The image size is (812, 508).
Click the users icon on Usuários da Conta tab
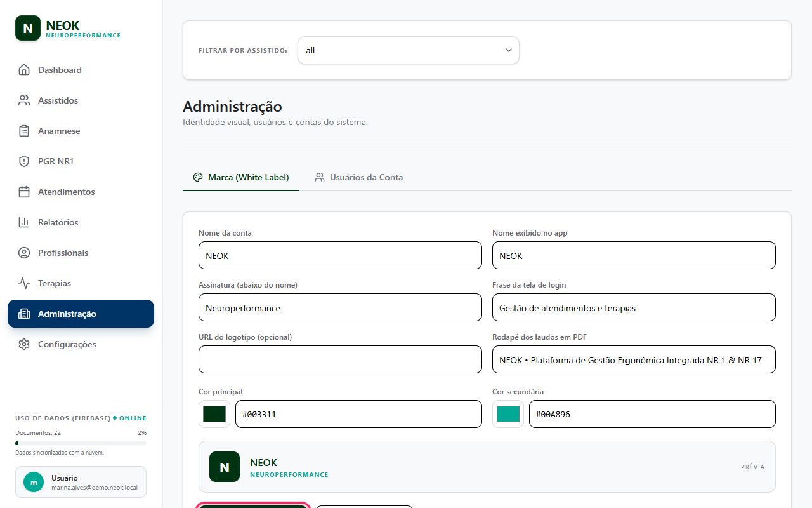(x=320, y=177)
